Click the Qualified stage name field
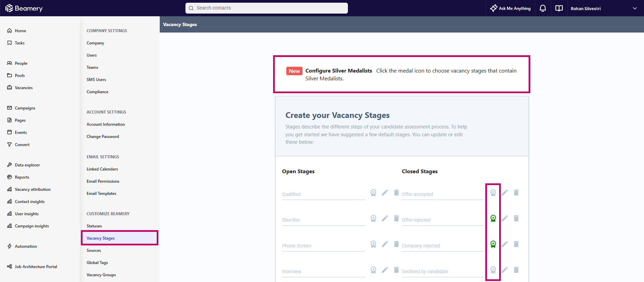 click(324, 194)
